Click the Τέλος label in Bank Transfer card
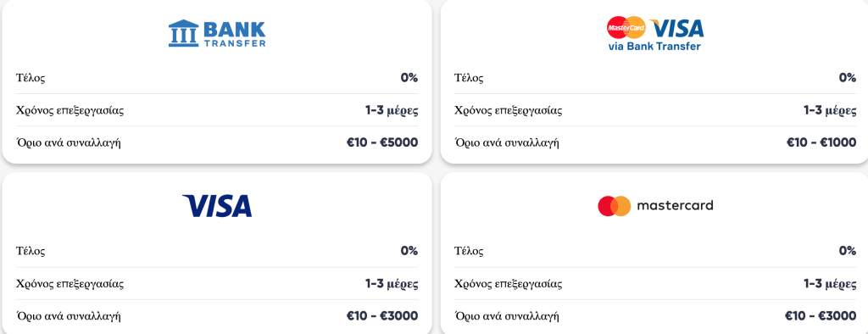Image resolution: width=868 pixels, height=334 pixels. tap(31, 77)
